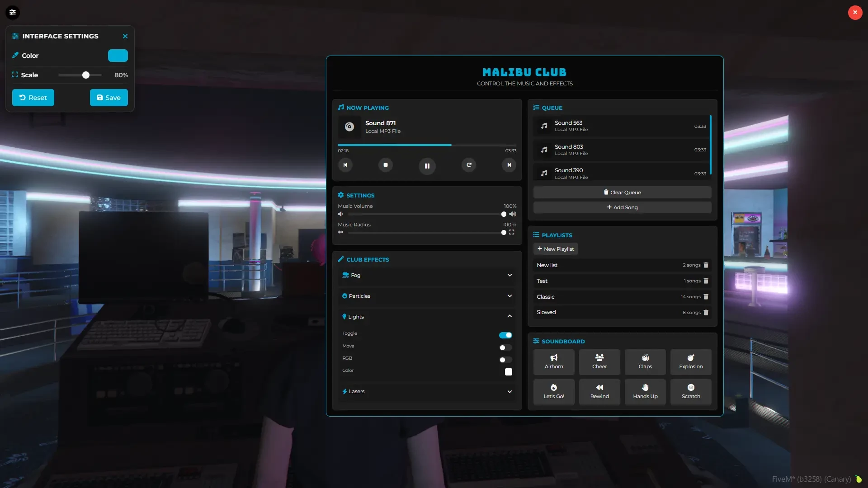Open the Lights Color white swatch
The width and height of the screenshot is (868, 488).
click(x=509, y=372)
